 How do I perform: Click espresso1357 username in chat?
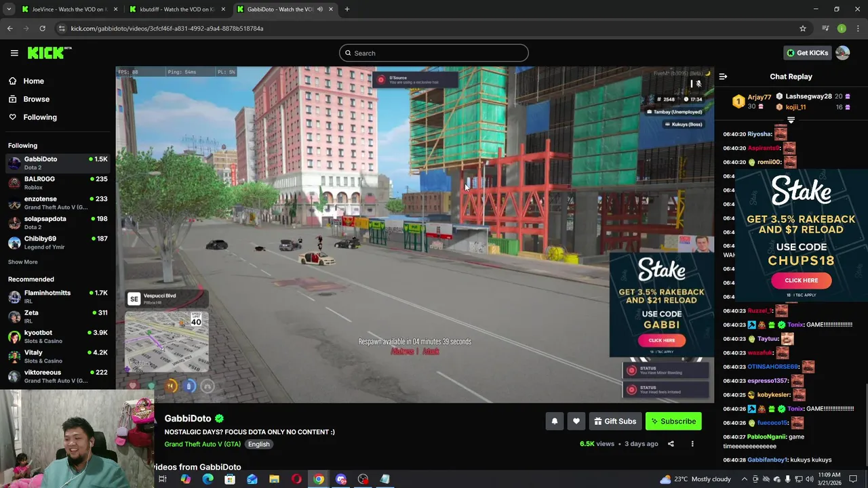click(768, 381)
